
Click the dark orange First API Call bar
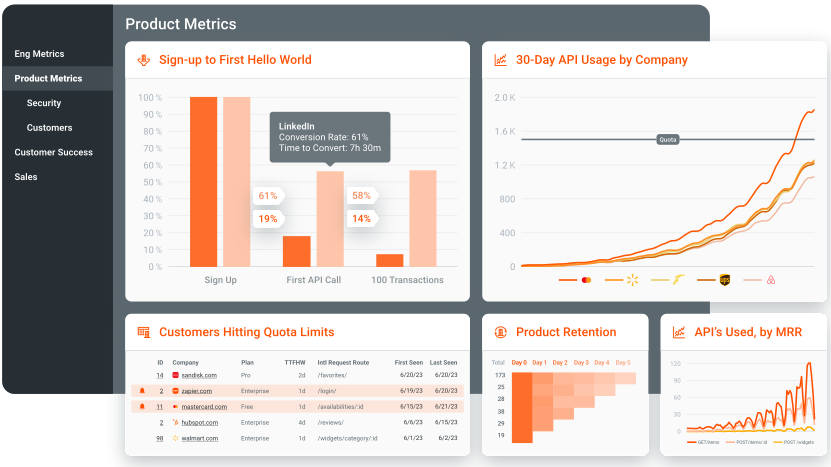click(x=297, y=251)
